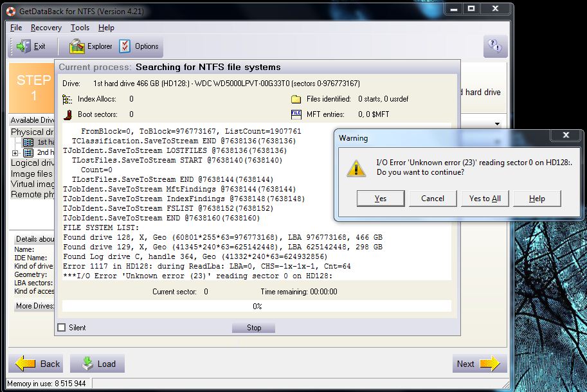The width and height of the screenshot is (587, 392).
Task: Close the Warning dialog
Action: 566,135
